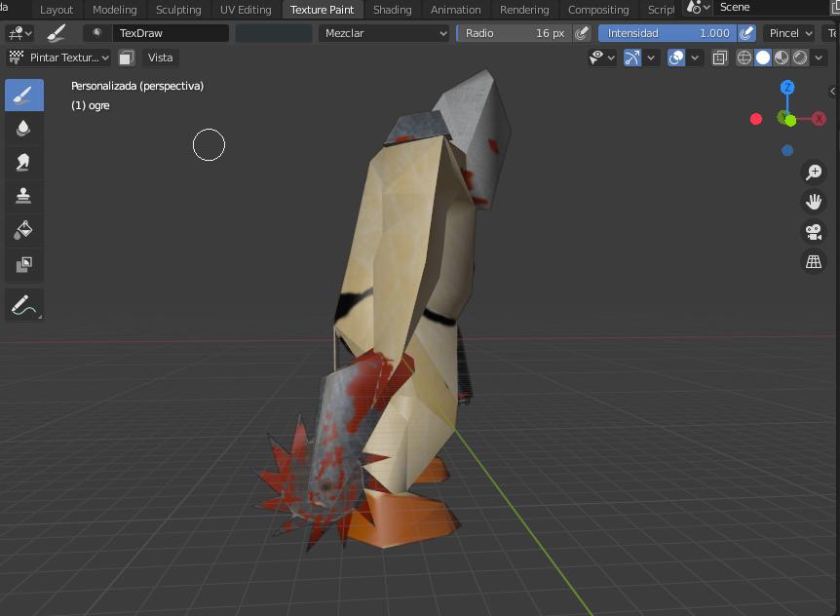The width and height of the screenshot is (840, 616).
Task: Select the Fill bucket tool
Action: click(24, 229)
